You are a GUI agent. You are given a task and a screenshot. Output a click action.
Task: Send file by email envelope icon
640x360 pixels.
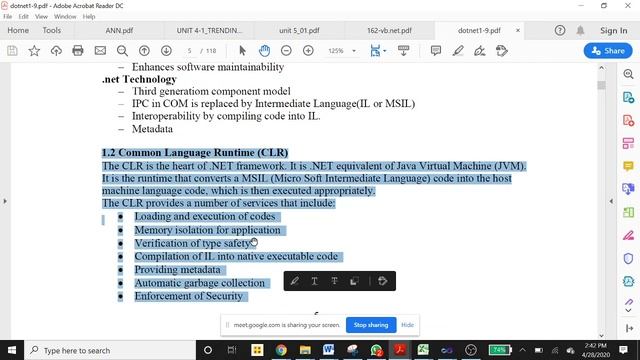click(x=100, y=51)
